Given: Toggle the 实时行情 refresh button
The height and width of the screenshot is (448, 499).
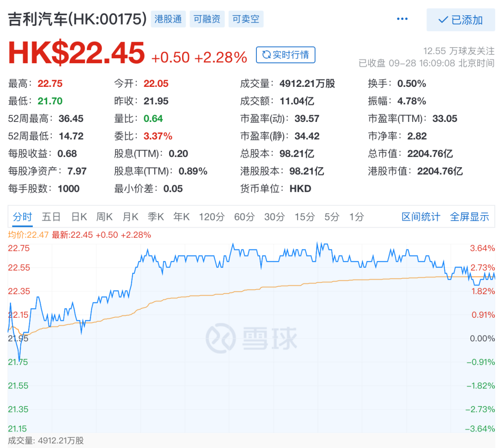Looking at the screenshot, I should click(x=286, y=55).
